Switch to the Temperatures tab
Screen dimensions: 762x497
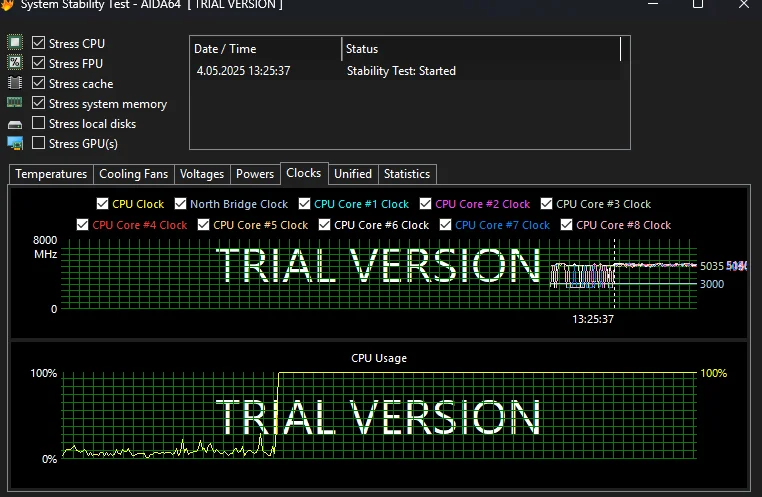(51, 174)
